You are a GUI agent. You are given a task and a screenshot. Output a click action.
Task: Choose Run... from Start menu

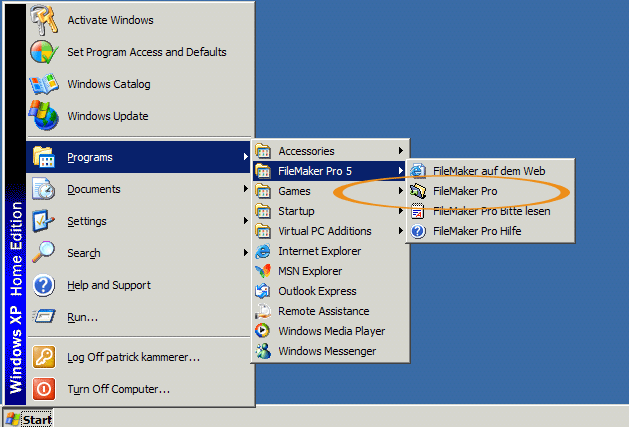(140, 317)
